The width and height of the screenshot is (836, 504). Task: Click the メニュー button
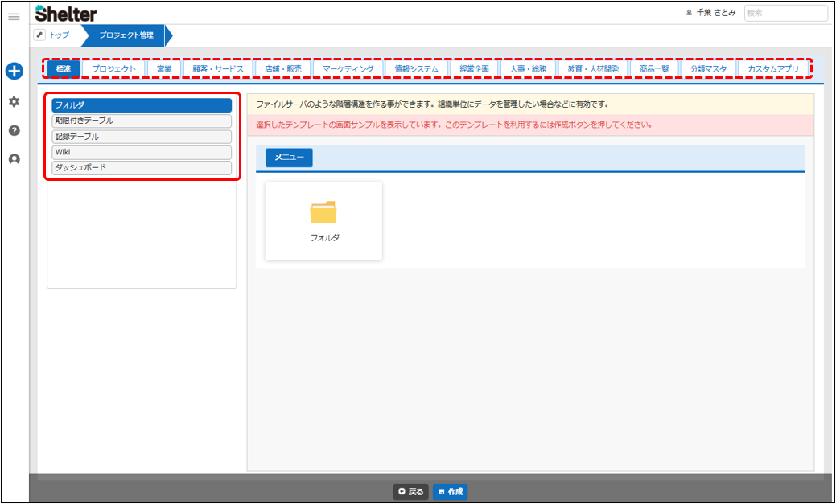click(289, 158)
